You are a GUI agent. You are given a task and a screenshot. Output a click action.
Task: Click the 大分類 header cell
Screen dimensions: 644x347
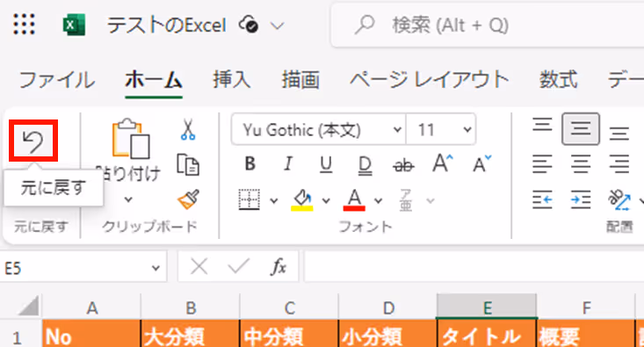click(x=191, y=334)
